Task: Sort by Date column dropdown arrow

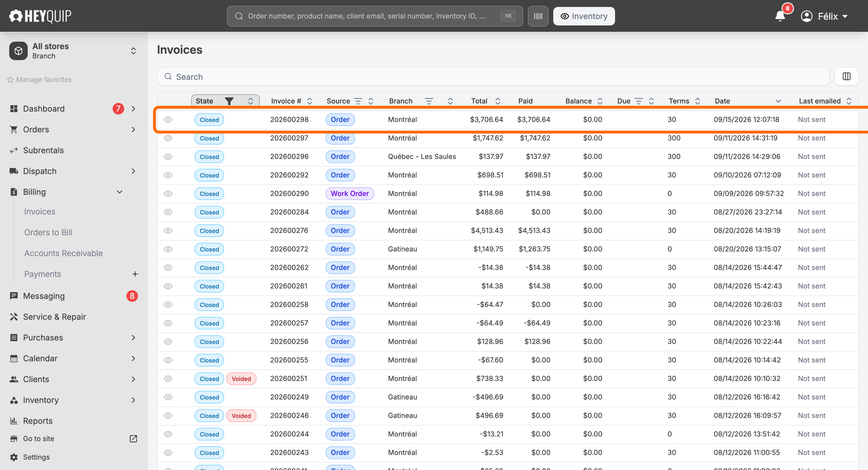Action: (x=778, y=101)
